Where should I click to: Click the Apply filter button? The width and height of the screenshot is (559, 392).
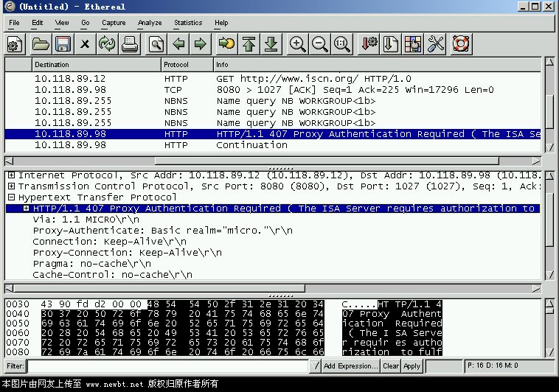click(x=412, y=366)
